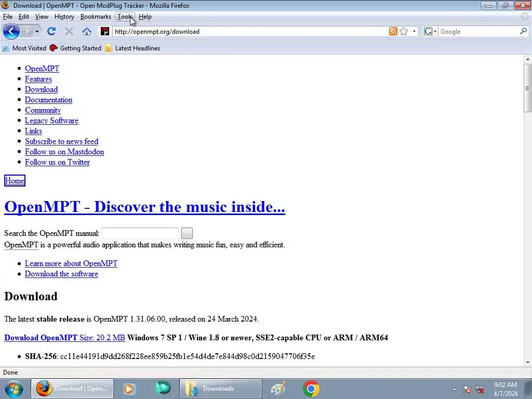Launch Windows Media Player from taskbar

(129, 389)
